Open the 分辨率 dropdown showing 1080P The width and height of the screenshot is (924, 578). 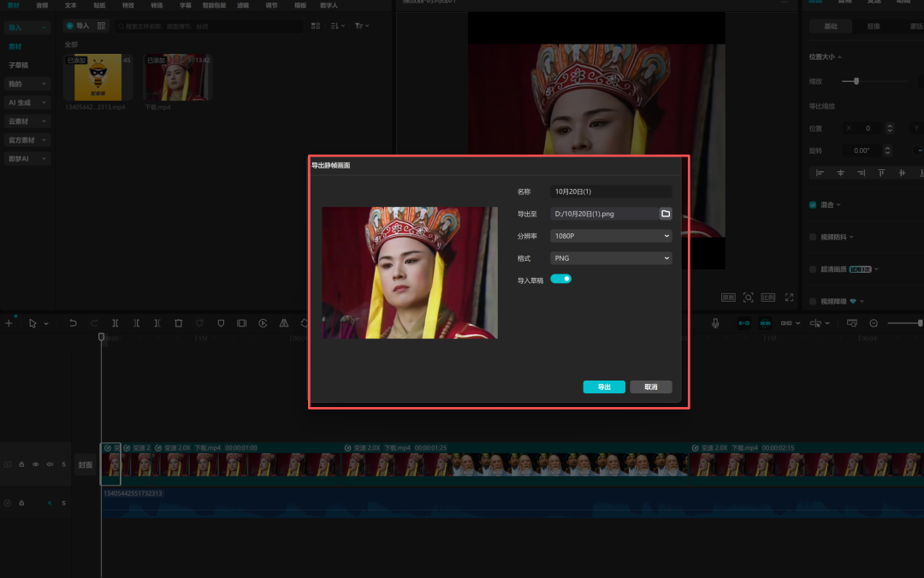pos(610,236)
